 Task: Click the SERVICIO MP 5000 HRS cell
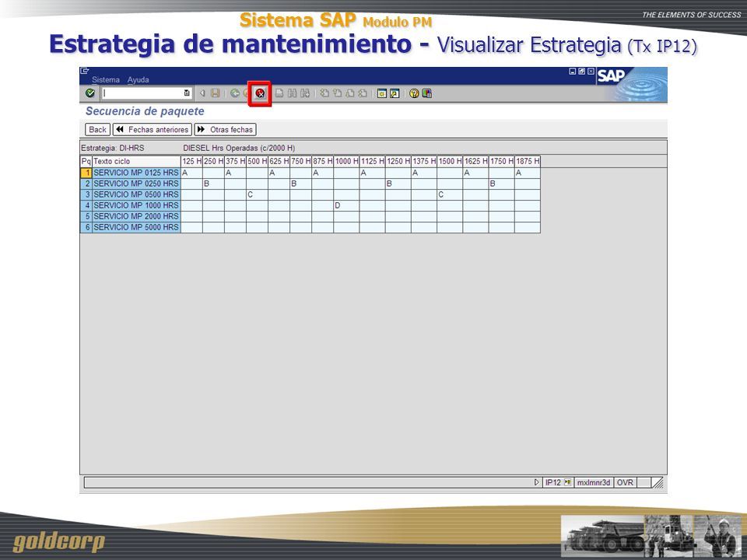click(x=136, y=228)
